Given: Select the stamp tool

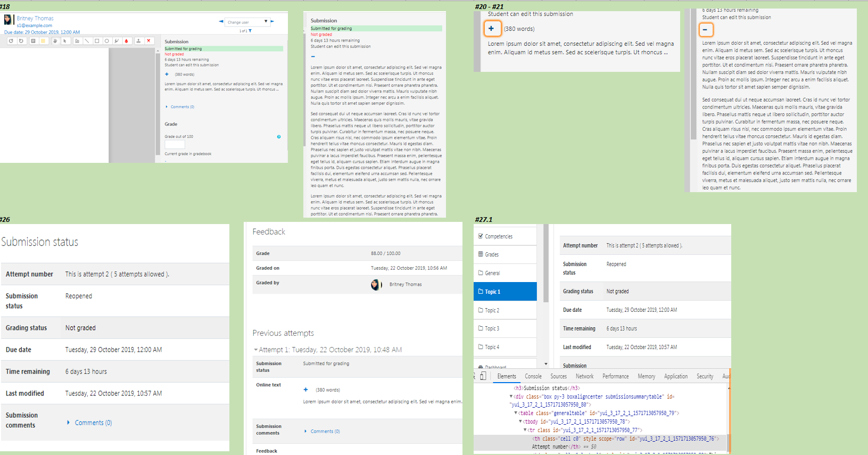Looking at the screenshot, I should tap(139, 41).
